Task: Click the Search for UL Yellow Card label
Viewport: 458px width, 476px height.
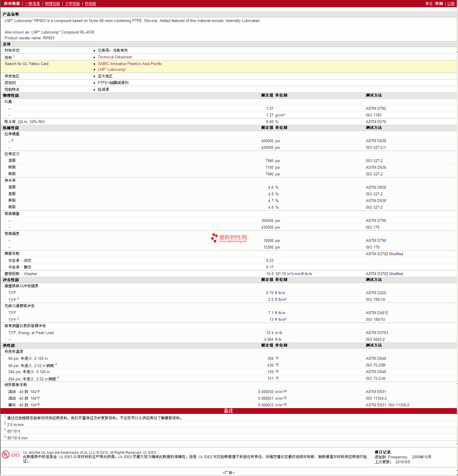Action: [x=27, y=64]
